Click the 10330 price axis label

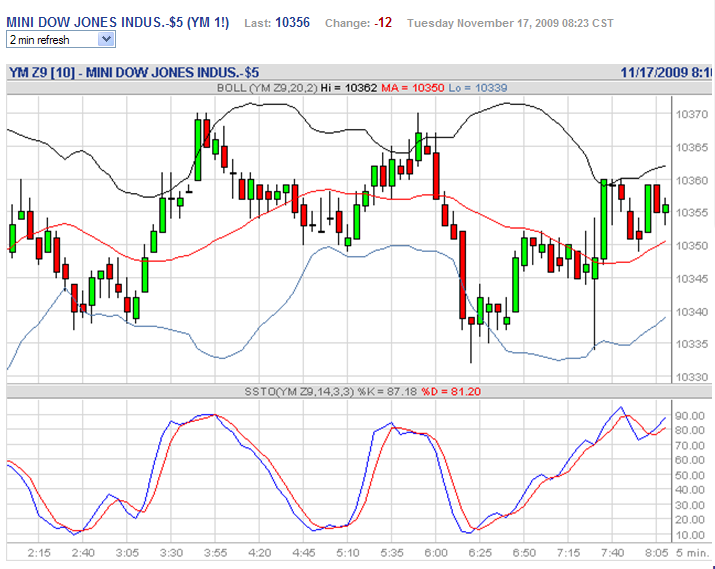click(x=692, y=377)
